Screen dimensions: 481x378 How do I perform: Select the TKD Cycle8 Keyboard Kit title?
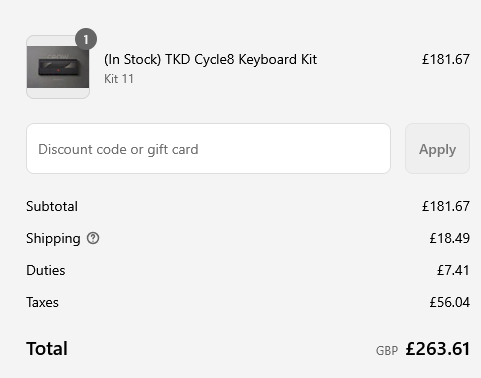210,60
